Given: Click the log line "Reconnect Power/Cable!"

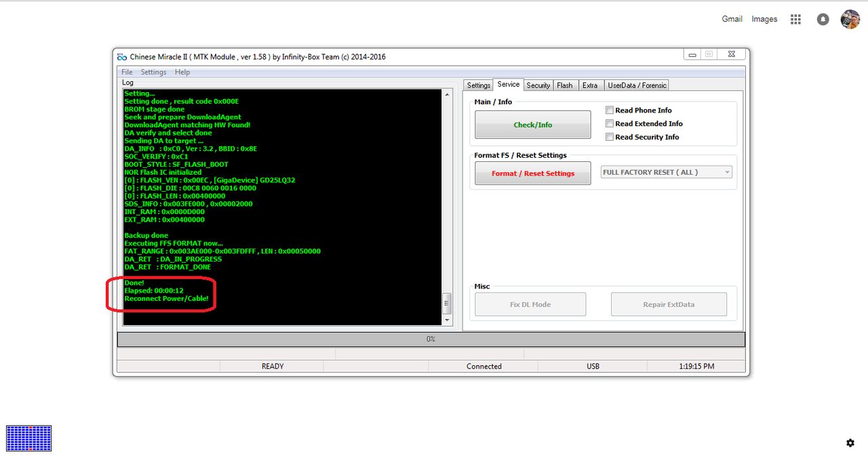Looking at the screenshot, I should [166, 299].
